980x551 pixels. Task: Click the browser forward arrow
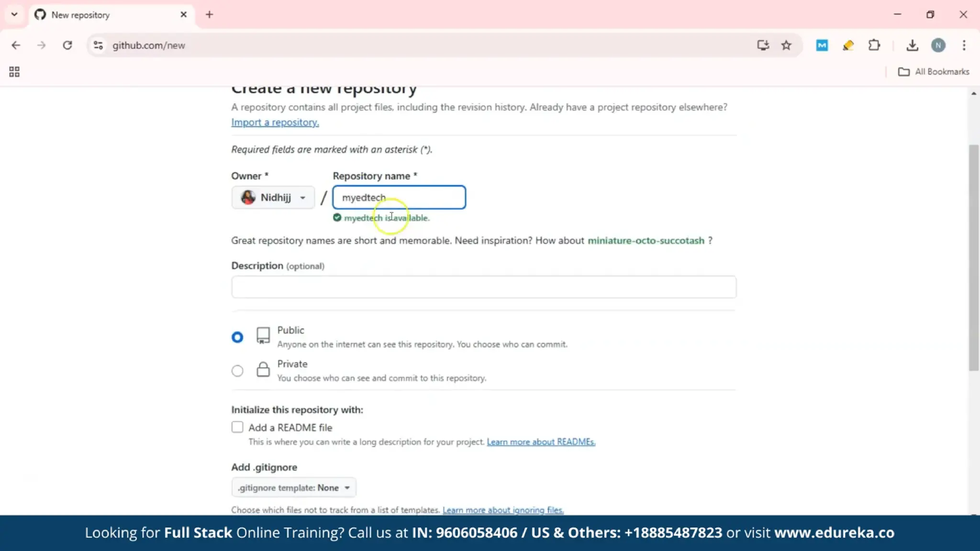point(42,45)
